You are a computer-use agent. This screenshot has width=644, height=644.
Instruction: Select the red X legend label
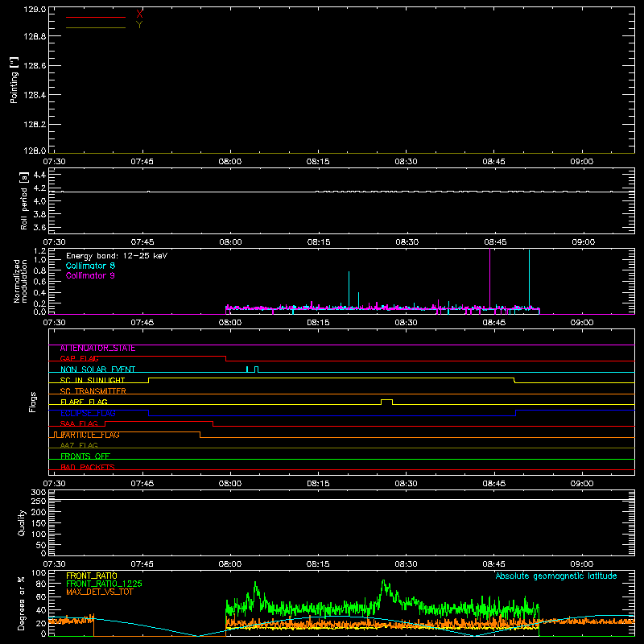(139, 14)
